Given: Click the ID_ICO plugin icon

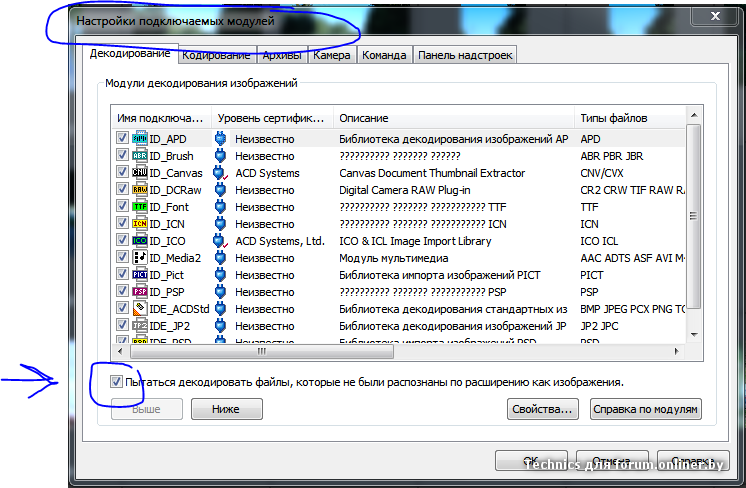Looking at the screenshot, I should click(140, 240).
